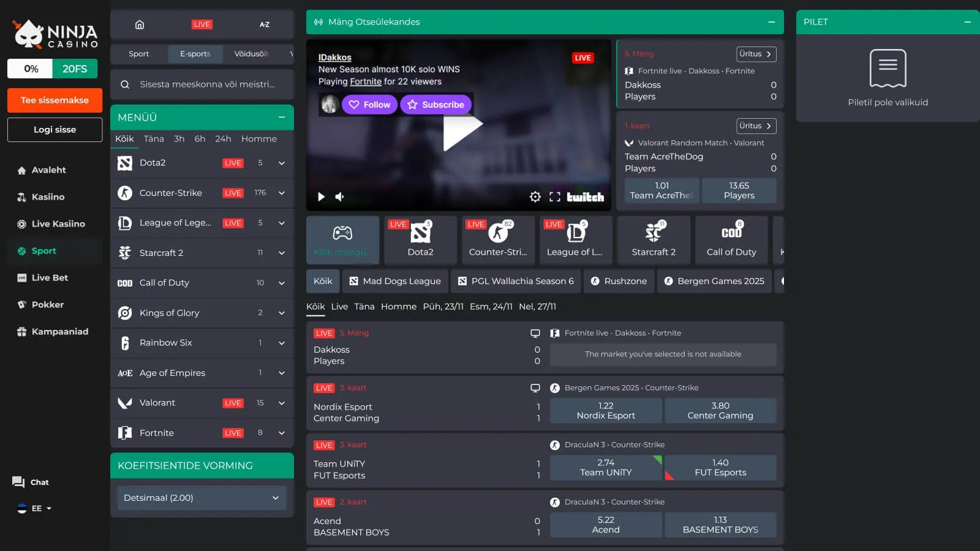Minimize the Mäng Otseülekandes panel
This screenshot has width=980, height=551.
point(772,22)
